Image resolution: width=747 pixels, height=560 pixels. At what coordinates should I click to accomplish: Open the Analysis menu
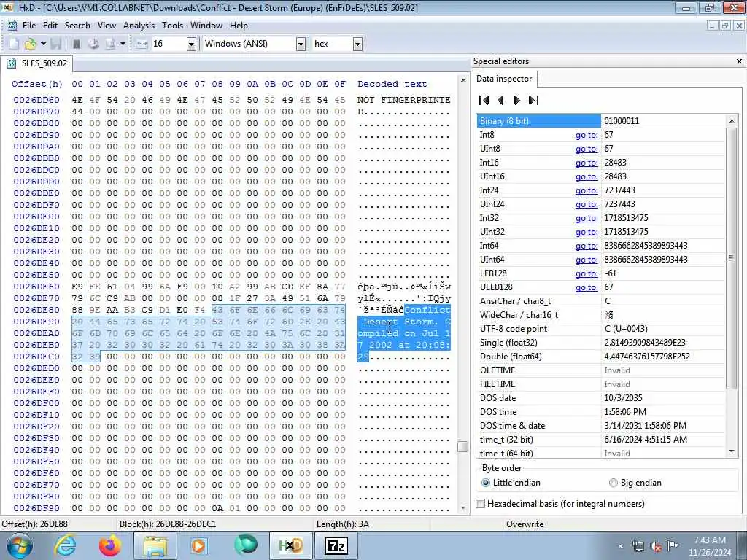click(139, 26)
